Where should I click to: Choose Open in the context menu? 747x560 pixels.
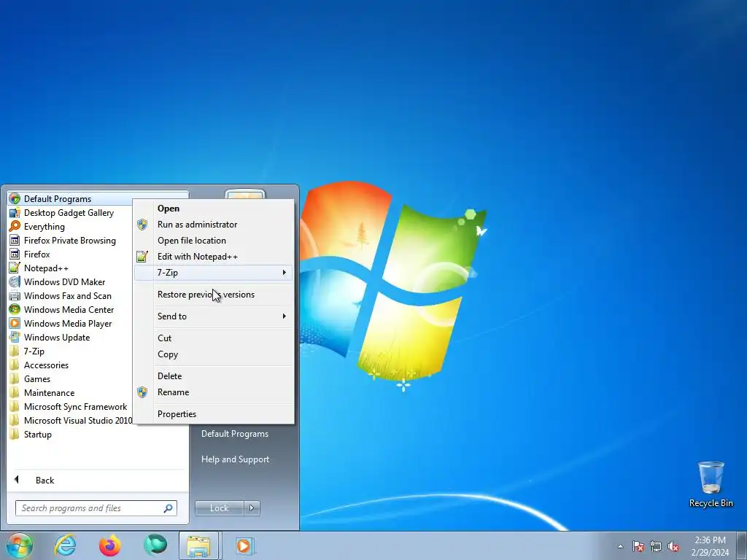pos(214,208)
